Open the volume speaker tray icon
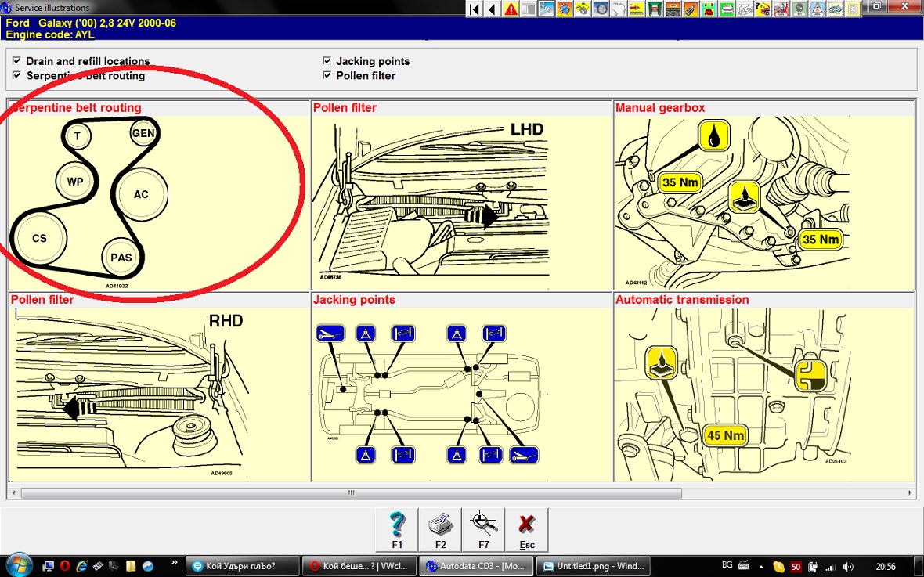This screenshot has width=924, height=577. [x=849, y=566]
